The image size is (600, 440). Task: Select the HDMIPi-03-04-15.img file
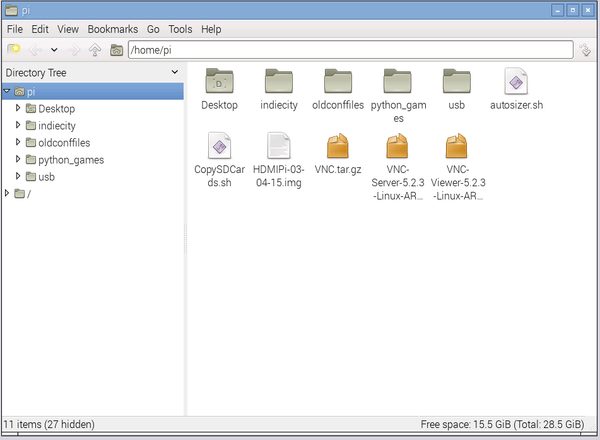tap(278, 150)
